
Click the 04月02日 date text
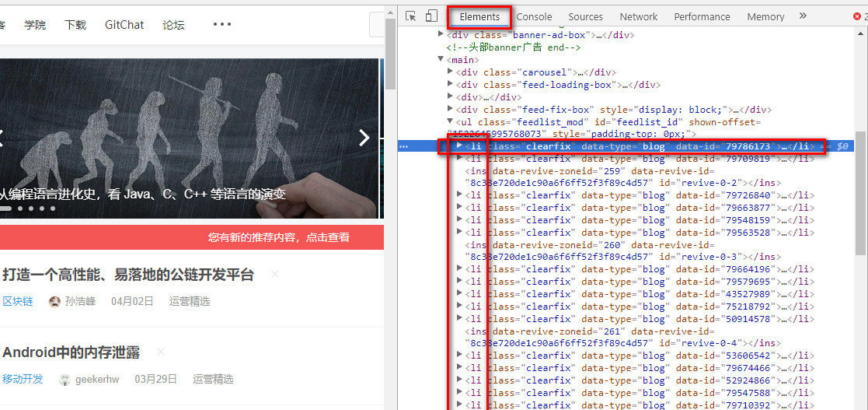pos(132,301)
